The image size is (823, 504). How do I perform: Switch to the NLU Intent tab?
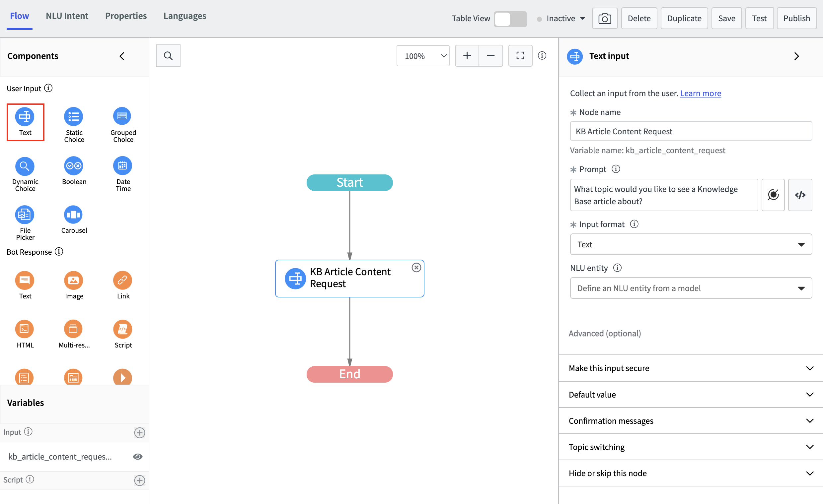pos(67,16)
